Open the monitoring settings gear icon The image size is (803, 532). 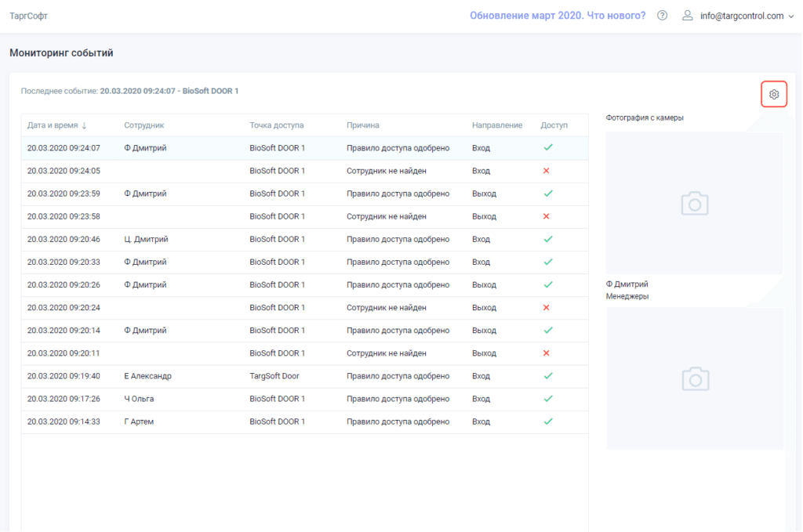pyautogui.click(x=774, y=95)
